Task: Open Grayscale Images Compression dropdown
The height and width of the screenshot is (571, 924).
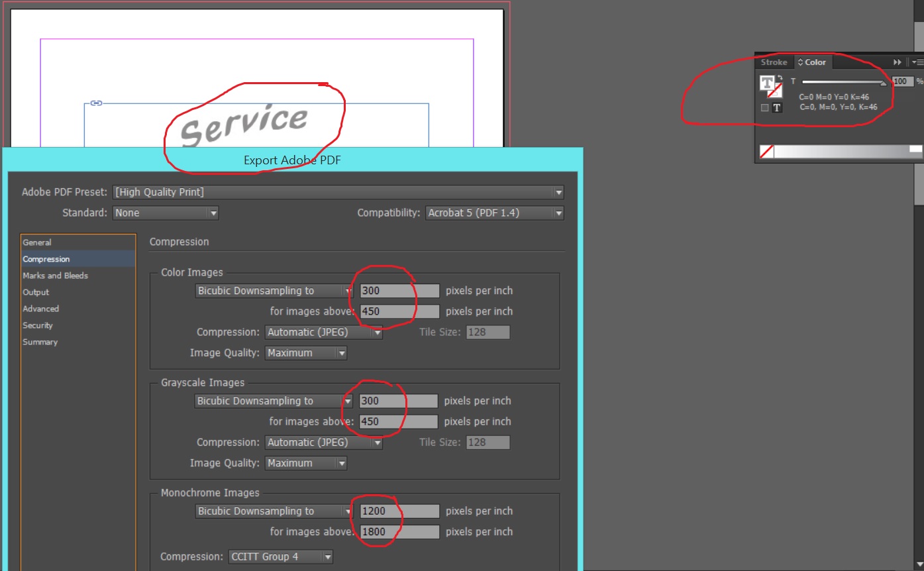Action: (x=324, y=442)
